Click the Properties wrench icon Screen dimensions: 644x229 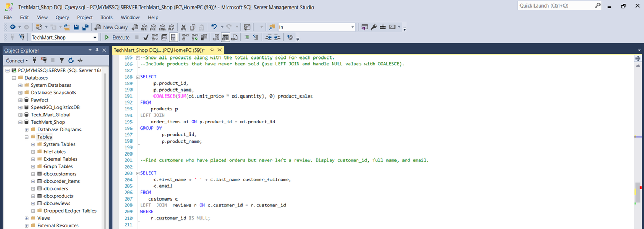[x=374, y=27]
